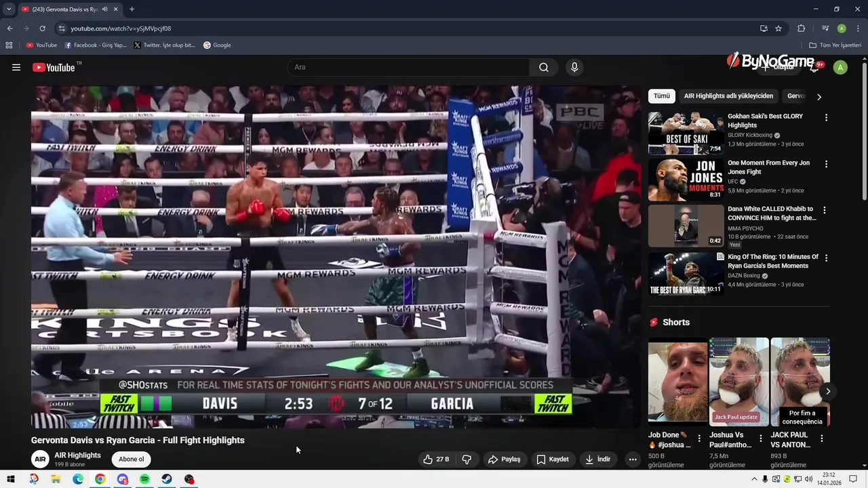The width and height of the screenshot is (868, 488).
Task: Save the video with Kaydet
Action: (553, 460)
